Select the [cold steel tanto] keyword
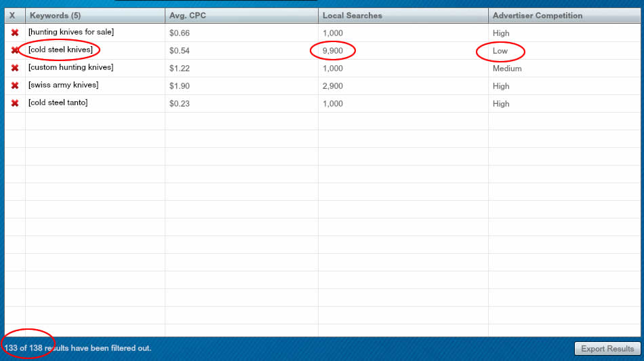This screenshot has width=644, height=361. [58, 102]
